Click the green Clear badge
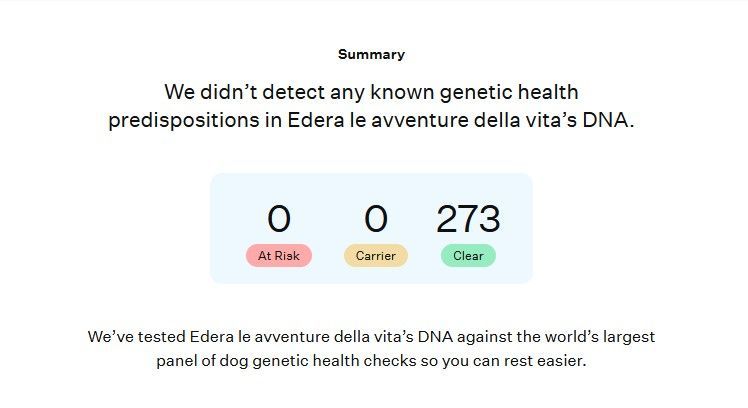748x408 pixels. [x=468, y=255]
